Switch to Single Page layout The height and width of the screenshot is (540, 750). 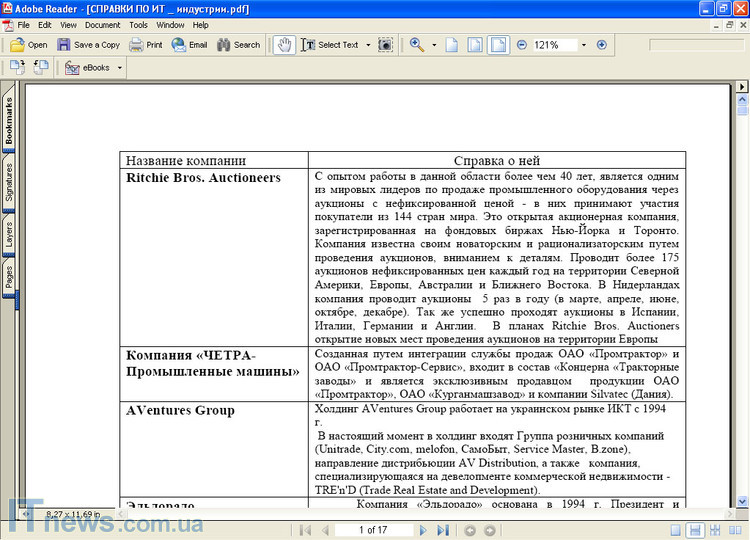(x=675, y=530)
